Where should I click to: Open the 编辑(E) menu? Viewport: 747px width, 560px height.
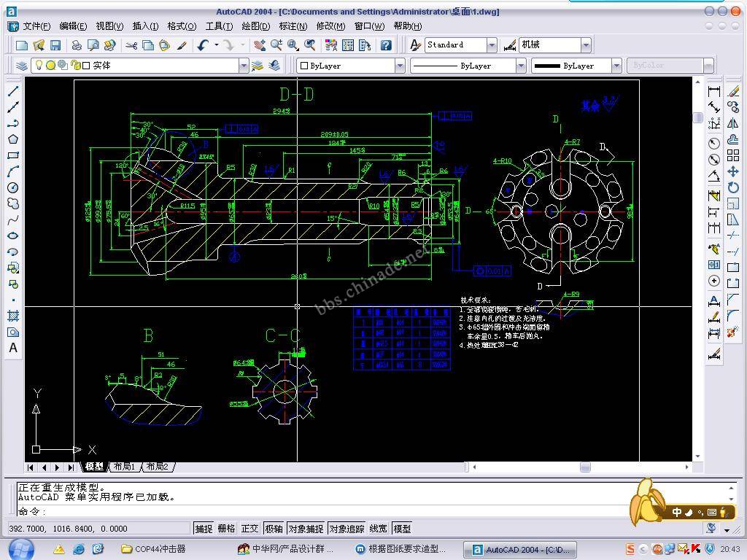[73, 26]
